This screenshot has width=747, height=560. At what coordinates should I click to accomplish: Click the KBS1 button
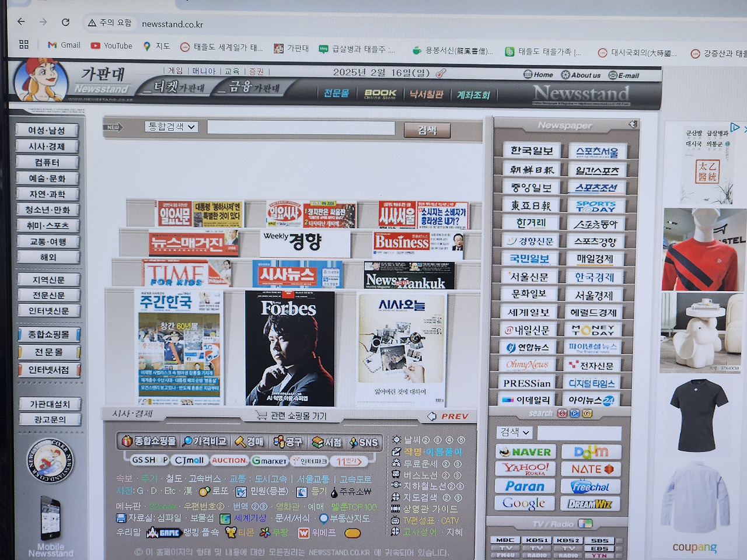536,540
